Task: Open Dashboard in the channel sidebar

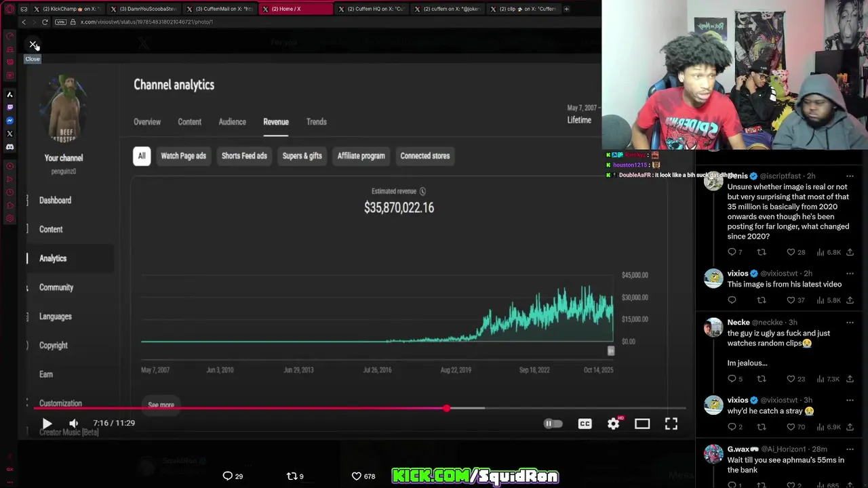Action: click(55, 201)
